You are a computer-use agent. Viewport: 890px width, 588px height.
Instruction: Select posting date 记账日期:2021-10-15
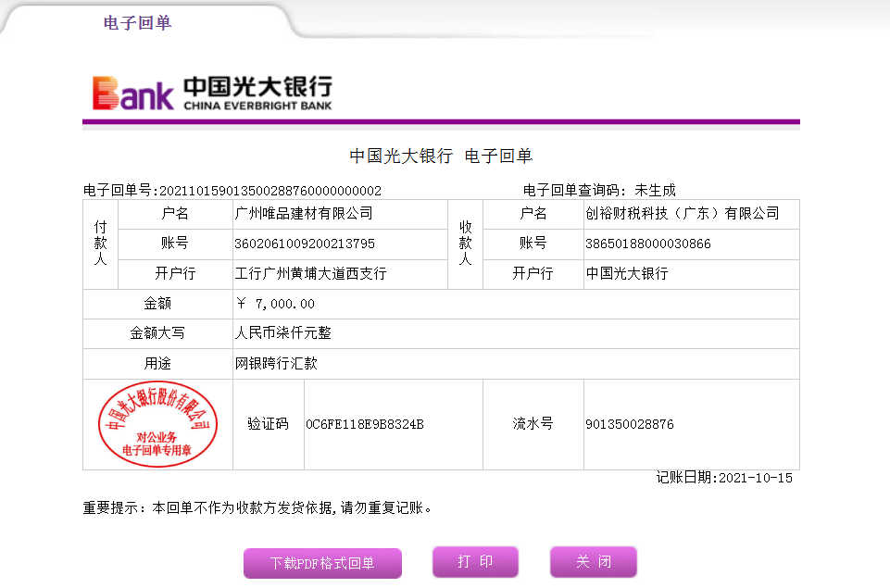724,478
